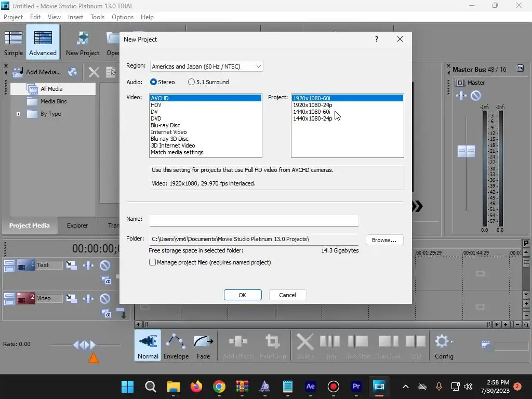Toggle Video track compositing mode icon
Image resolution: width=532 pixels, height=399 pixels.
[x=106, y=313]
